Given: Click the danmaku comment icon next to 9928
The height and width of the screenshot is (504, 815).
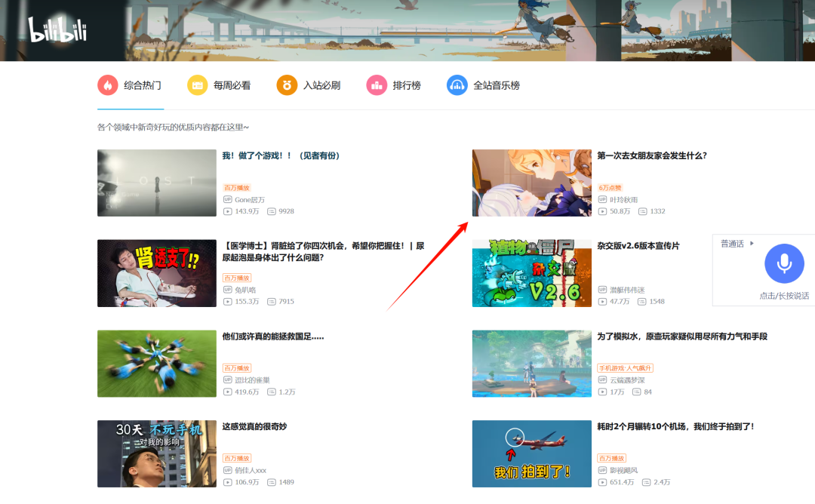Looking at the screenshot, I should tap(272, 211).
